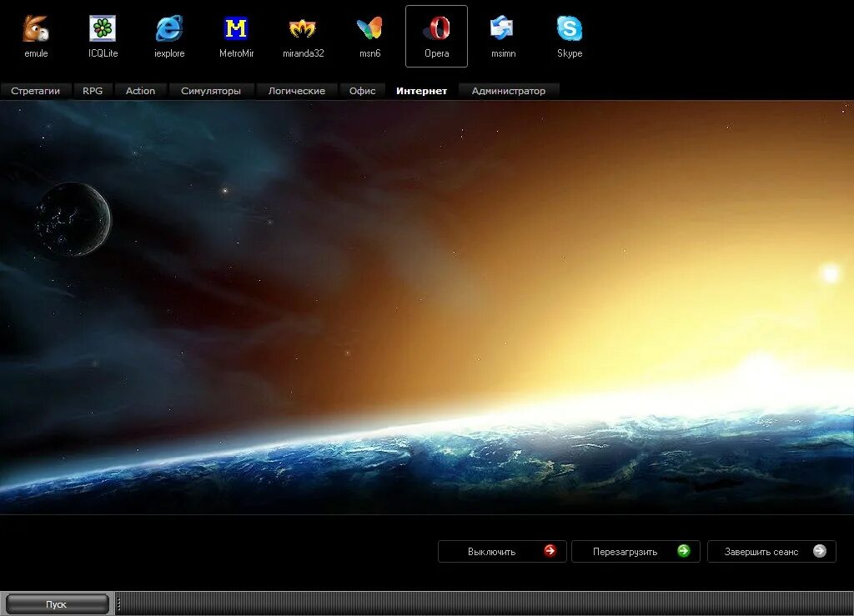
Task: Click the Выключить shutdown button
Action: [x=502, y=551]
